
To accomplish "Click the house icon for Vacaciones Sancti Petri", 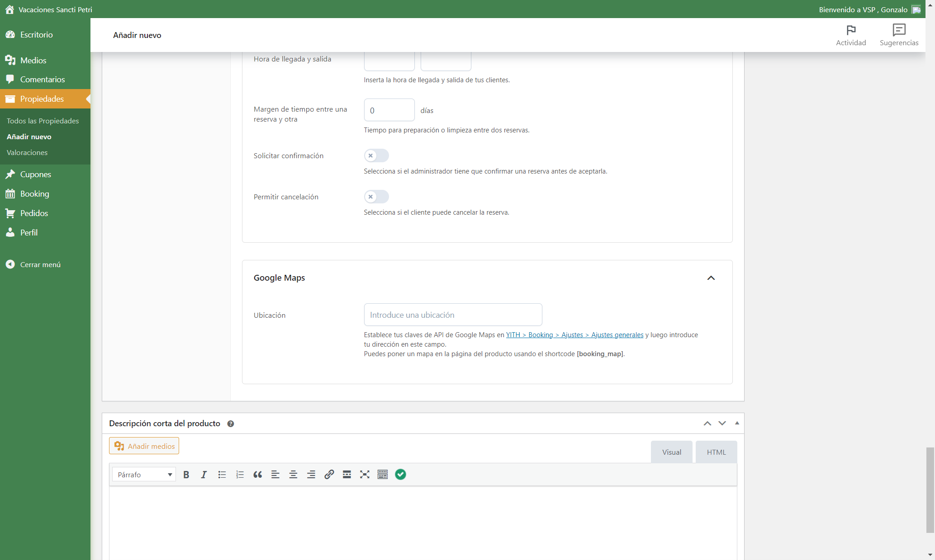I will (x=9, y=9).
